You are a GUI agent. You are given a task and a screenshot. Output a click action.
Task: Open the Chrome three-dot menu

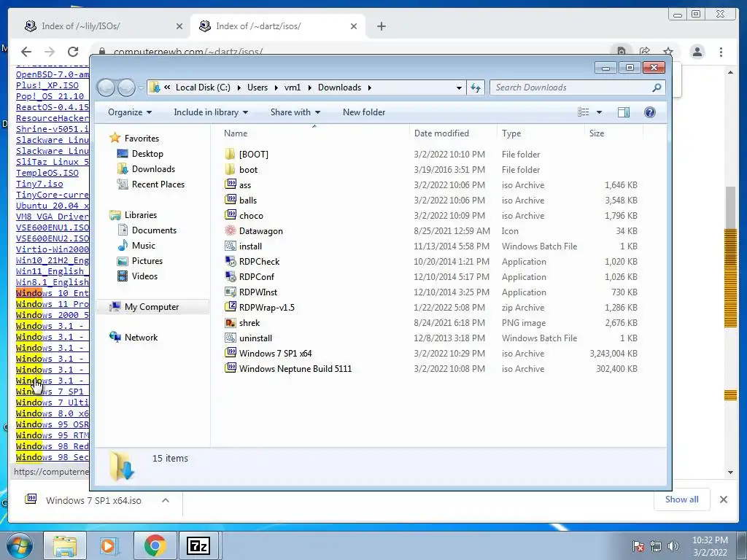point(721,52)
